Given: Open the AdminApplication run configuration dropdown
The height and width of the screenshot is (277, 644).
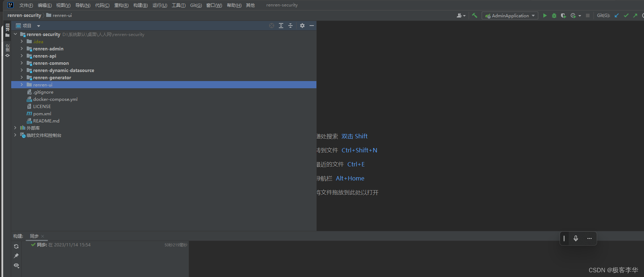Looking at the screenshot, I should tap(510, 15).
